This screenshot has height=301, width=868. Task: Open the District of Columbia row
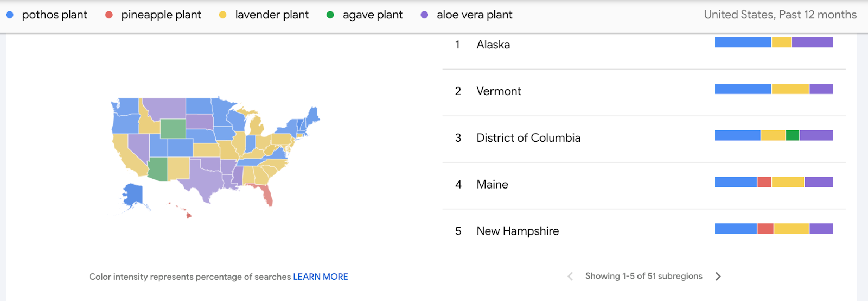(x=644, y=139)
